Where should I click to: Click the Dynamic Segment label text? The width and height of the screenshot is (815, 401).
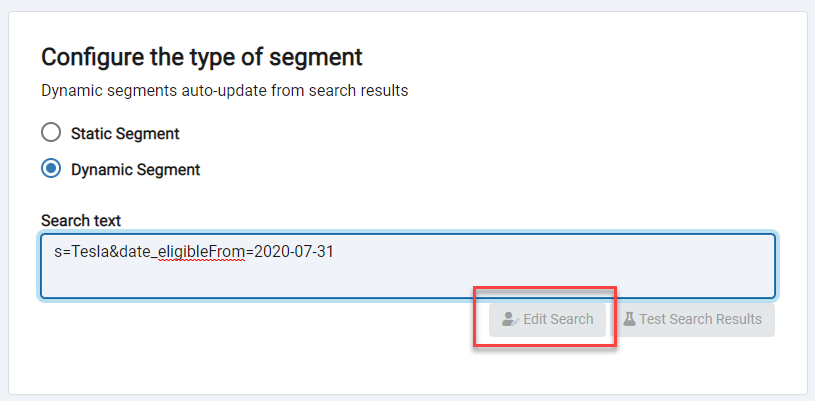pos(135,170)
